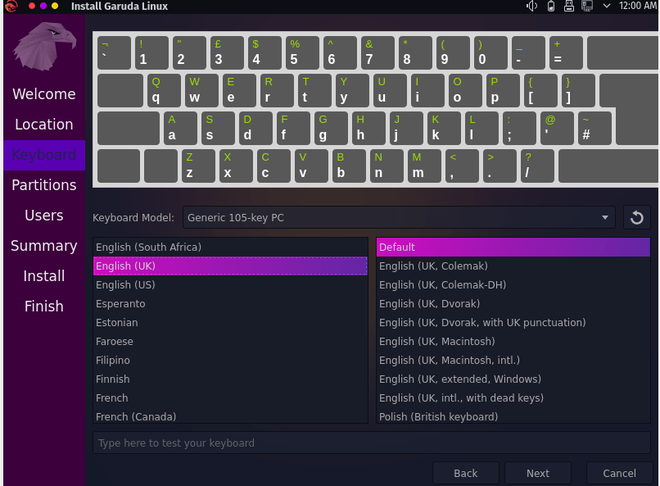The image size is (660, 486).
Task: Switch to the Location step
Action: coord(44,125)
